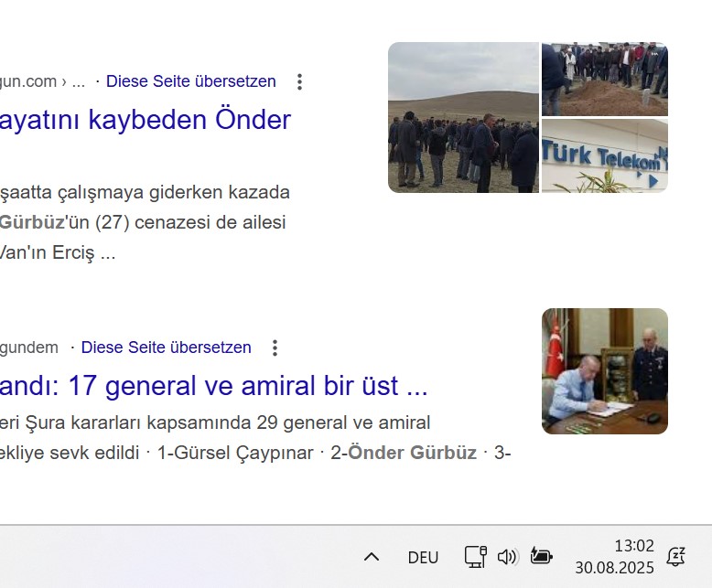Open result '17 general ve amiral bir üst'

(213, 386)
